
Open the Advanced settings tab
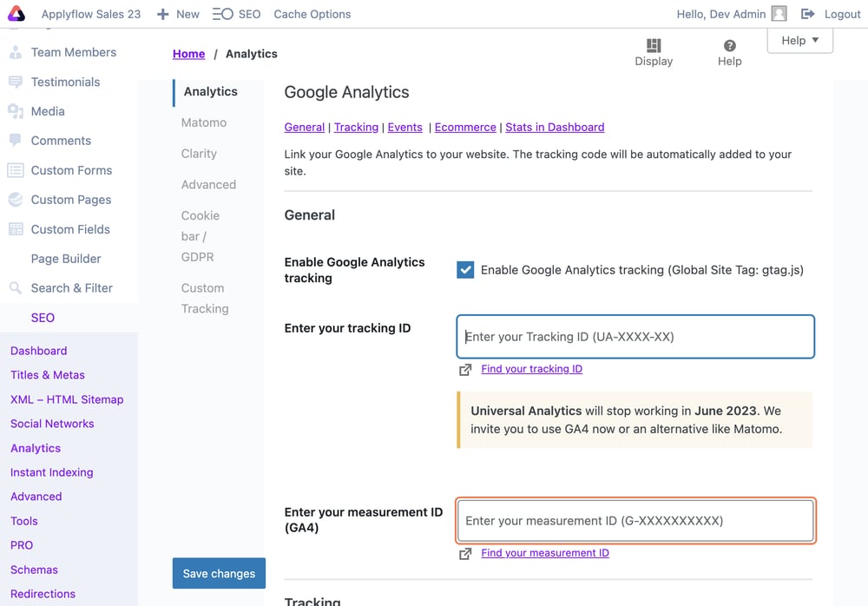point(208,184)
